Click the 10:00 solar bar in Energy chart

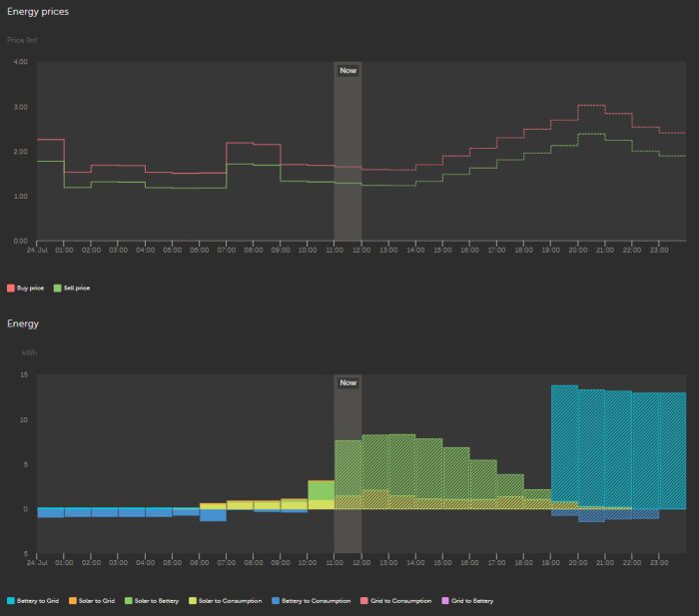(321, 490)
